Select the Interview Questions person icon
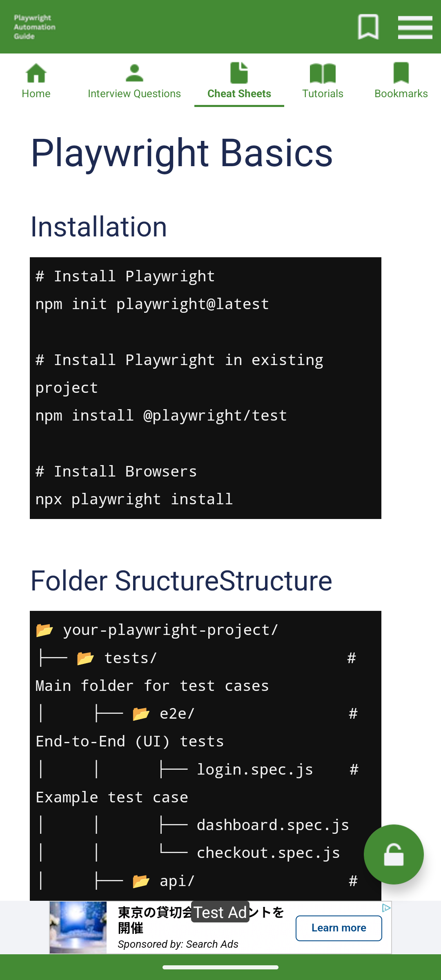 pyautogui.click(x=134, y=73)
